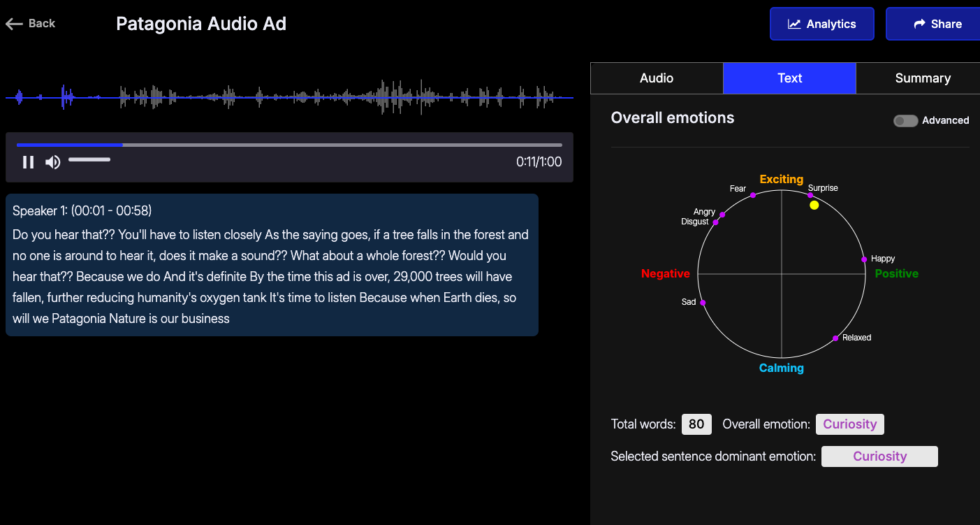Image resolution: width=980 pixels, height=525 pixels.
Task: Select the Sad emotion point
Action: [703, 303]
